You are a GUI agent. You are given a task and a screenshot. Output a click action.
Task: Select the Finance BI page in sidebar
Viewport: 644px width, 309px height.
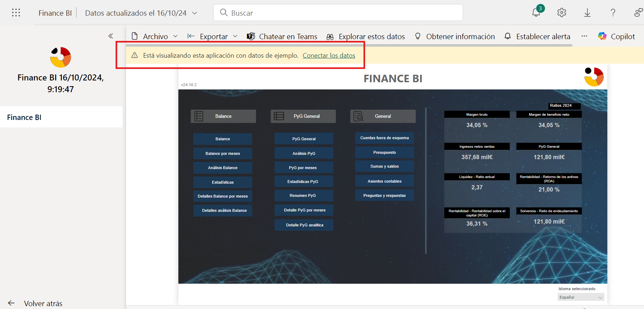pos(61,117)
